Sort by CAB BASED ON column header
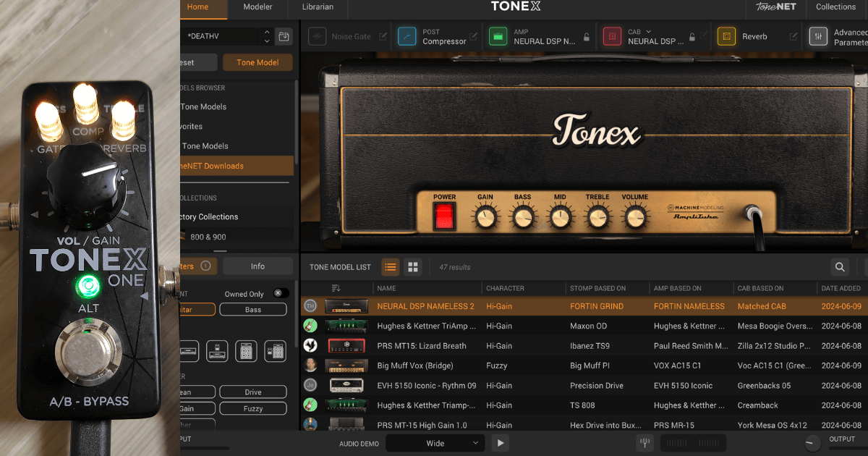Image resolution: width=868 pixels, height=456 pixels. pos(760,288)
